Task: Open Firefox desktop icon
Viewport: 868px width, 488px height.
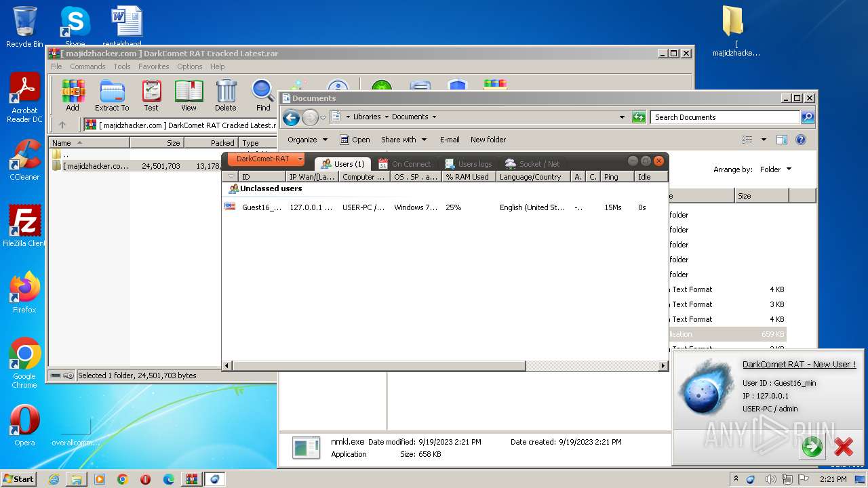Action: 24,292
